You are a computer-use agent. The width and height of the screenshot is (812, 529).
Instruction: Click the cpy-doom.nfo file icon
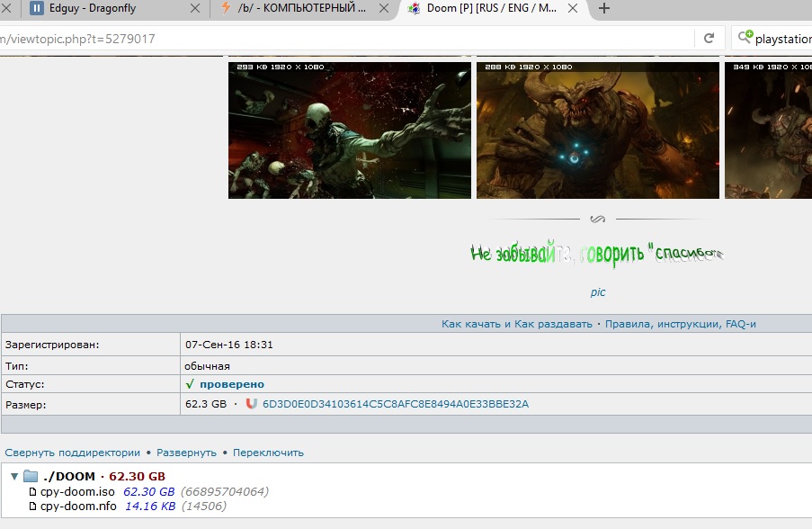point(32,507)
